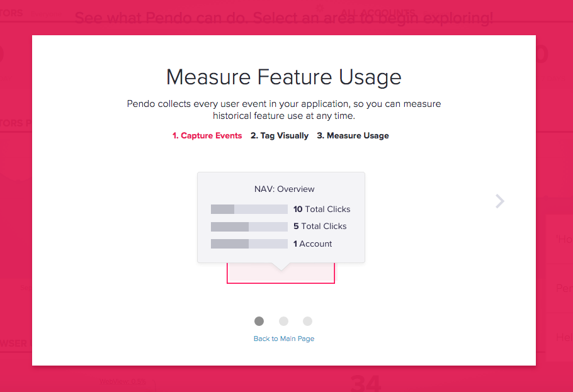Click the 5 Total Clicks label

320,227
